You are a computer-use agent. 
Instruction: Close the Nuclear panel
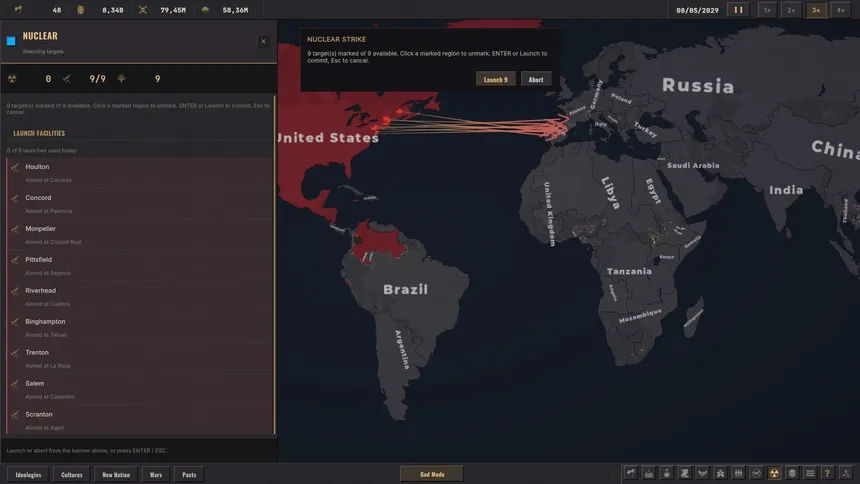(x=263, y=41)
